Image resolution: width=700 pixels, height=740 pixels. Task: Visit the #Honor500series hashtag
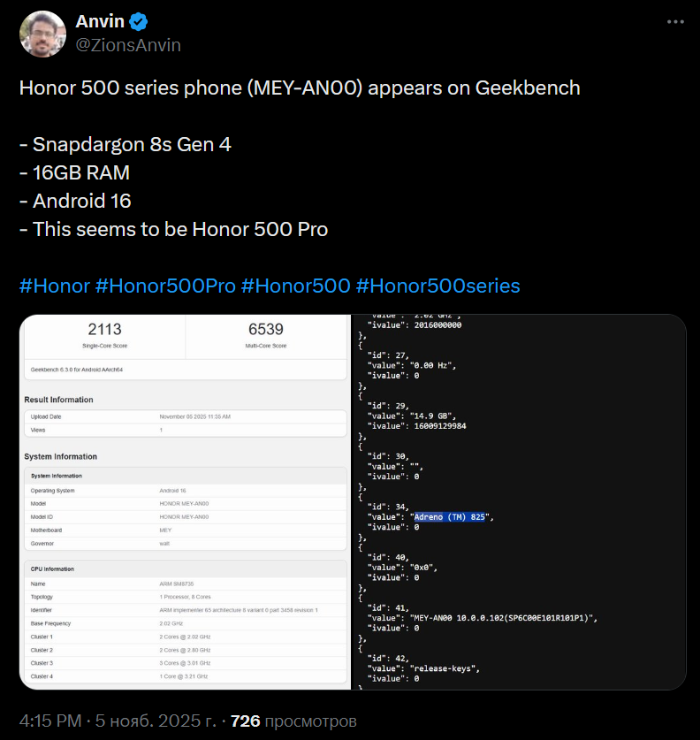point(437,286)
